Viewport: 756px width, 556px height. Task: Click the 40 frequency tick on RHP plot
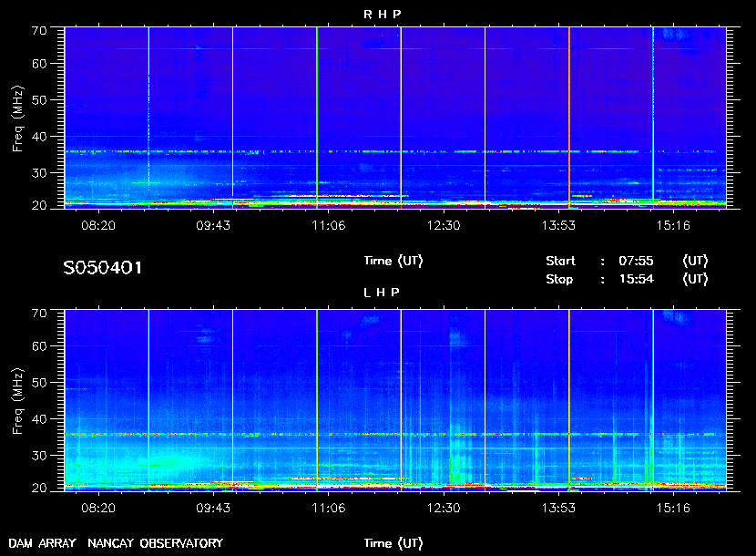(x=39, y=137)
